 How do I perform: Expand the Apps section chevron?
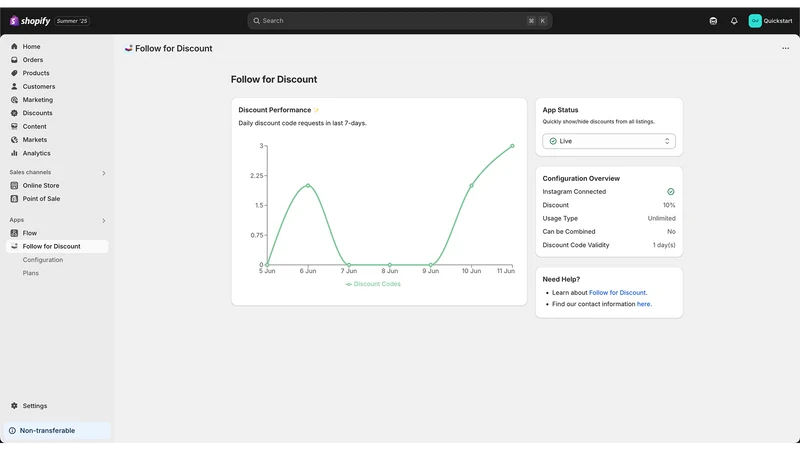[104, 220]
